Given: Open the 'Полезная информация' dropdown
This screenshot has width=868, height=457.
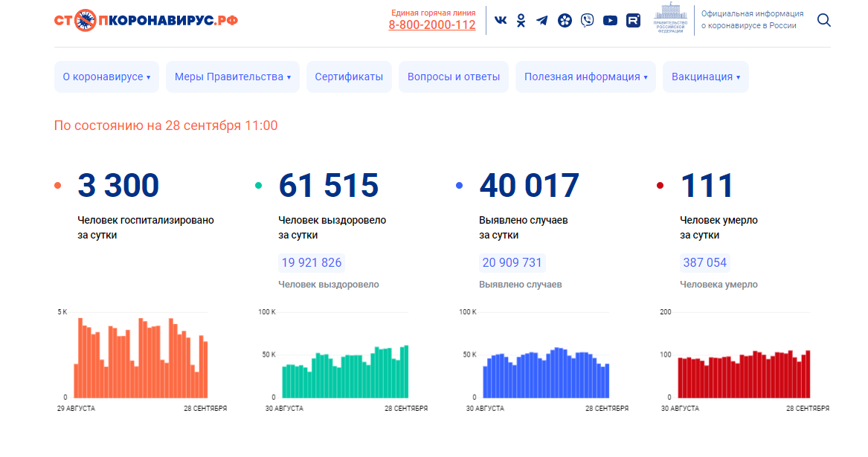Looking at the screenshot, I should pyautogui.click(x=585, y=77).
